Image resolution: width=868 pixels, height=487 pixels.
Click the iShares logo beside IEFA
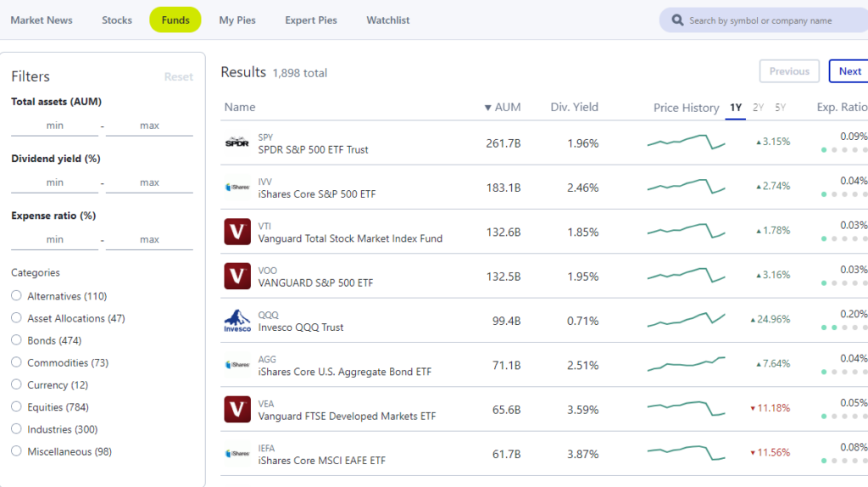click(237, 453)
